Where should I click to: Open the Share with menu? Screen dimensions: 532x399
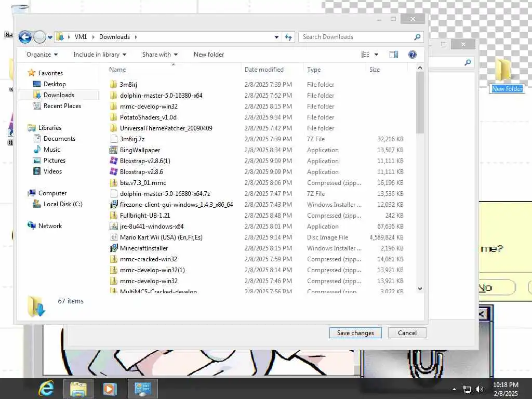pyautogui.click(x=160, y=55)
